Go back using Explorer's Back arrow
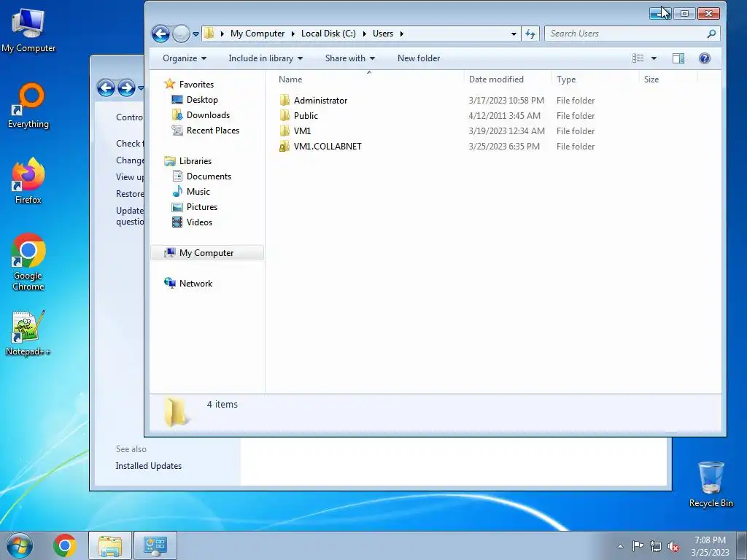The image size is (747, 560). tap(160, 34)
